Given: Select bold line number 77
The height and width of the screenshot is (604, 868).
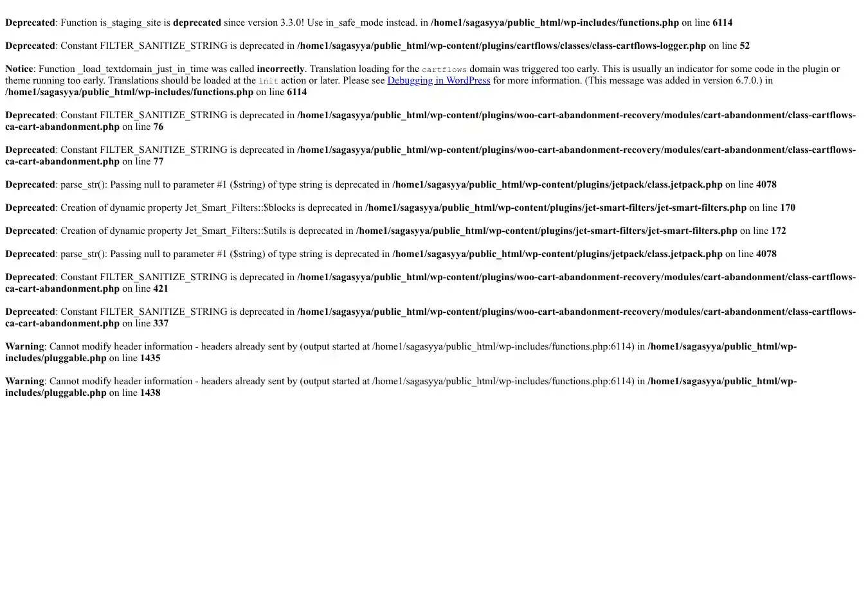Looking at the screenshot, I should tap(158, 161).
